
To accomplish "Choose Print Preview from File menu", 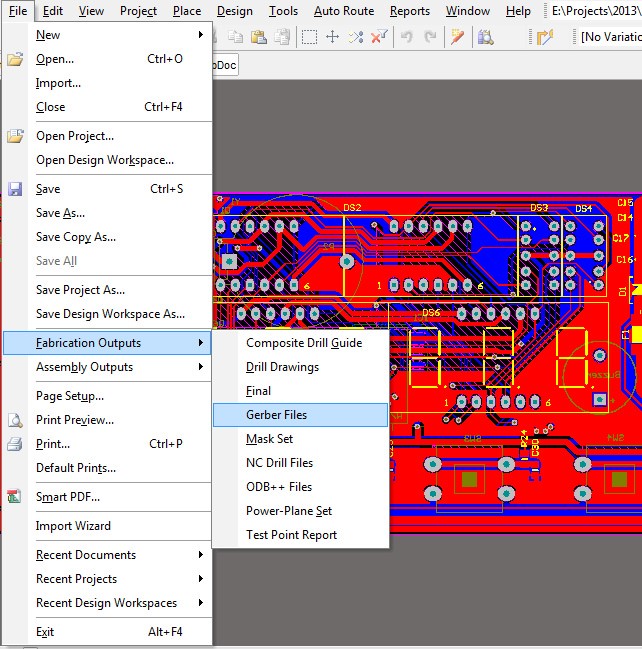I will click(x=75, y=420).
